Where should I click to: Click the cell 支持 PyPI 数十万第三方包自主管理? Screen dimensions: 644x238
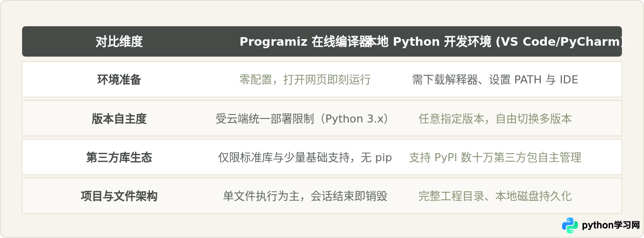click(x=495, y=158)
